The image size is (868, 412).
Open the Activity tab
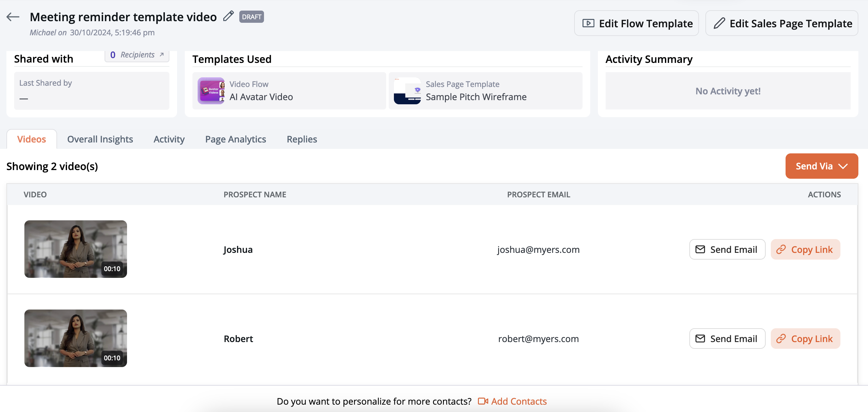(169, 139)
